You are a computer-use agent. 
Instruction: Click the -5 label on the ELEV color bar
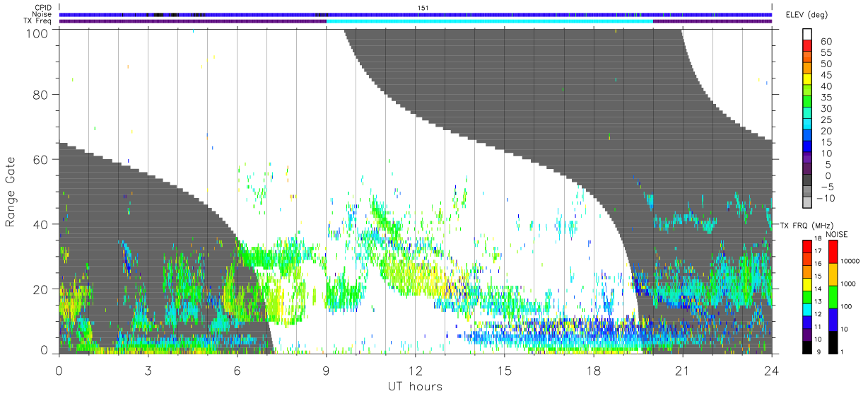tap(826, 187)
